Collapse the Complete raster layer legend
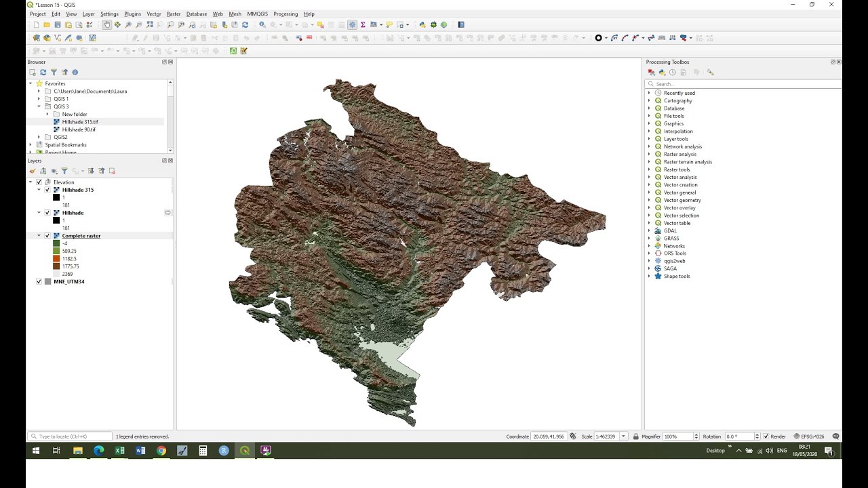The image size is (868, 488). pos(39,236)
